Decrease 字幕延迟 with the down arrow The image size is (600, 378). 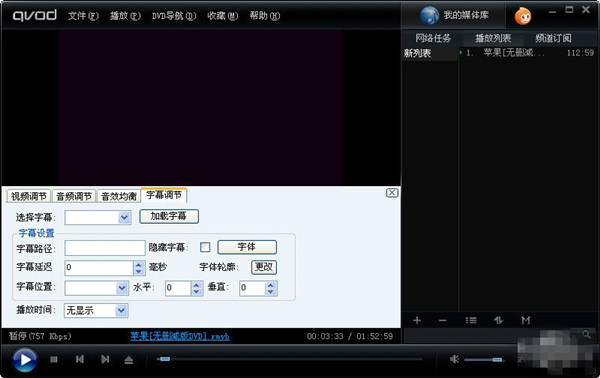pos(139,271)
